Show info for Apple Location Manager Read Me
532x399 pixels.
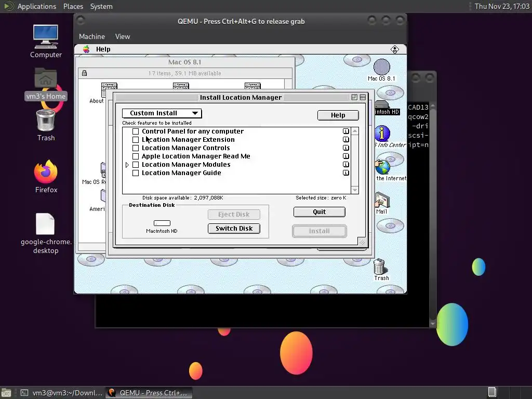(345, 156)
